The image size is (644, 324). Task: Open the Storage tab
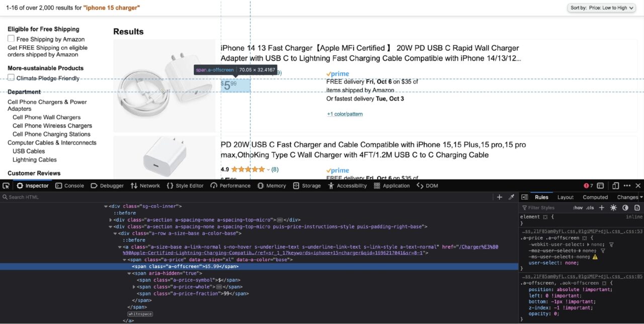pyautogui.click(x=307, y=186)
